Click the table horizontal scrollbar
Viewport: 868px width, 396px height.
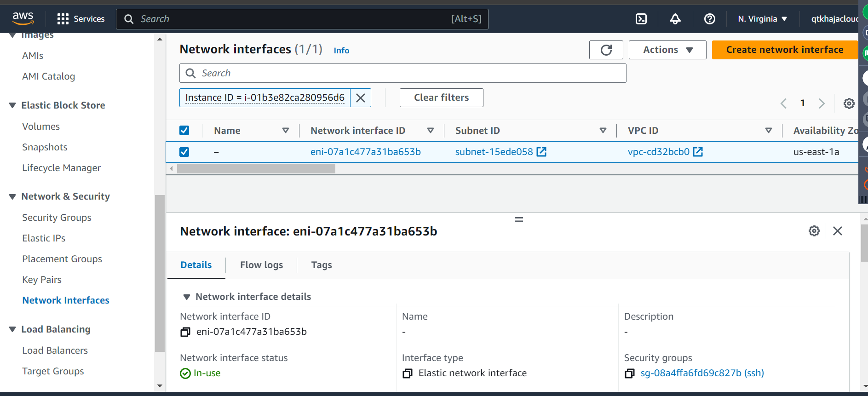tap(256, 169)
